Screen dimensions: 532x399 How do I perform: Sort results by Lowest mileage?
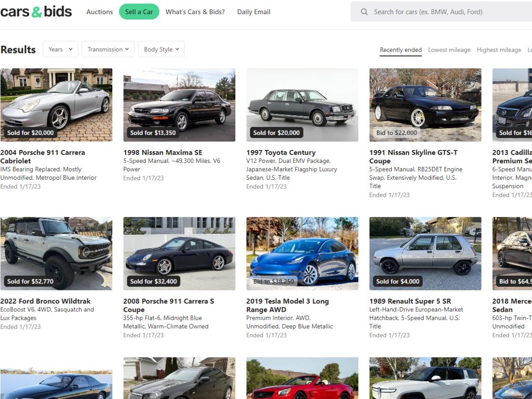[x=449, y=50]
